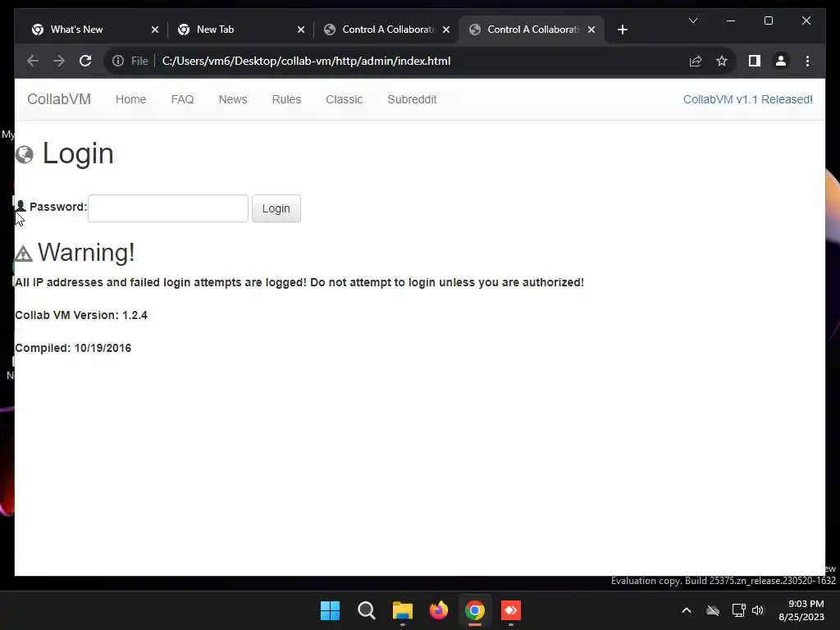Viewport: 840px width, 630px height.
Task: Open the Rules navbar link
Action: tap(286, 99)
